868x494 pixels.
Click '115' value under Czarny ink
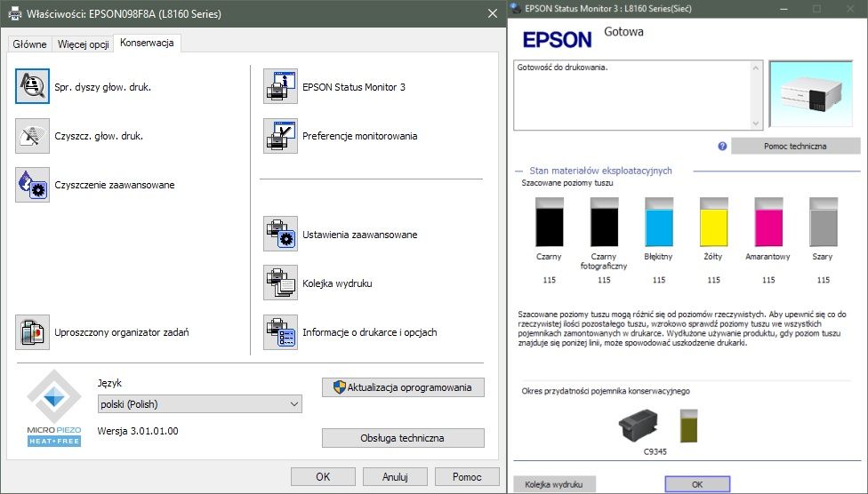549,280
